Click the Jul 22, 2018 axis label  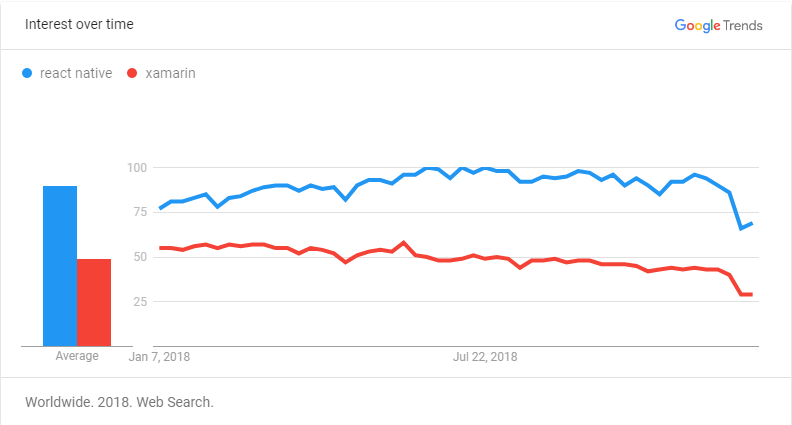pyautogui.click(x=485, y=357)
